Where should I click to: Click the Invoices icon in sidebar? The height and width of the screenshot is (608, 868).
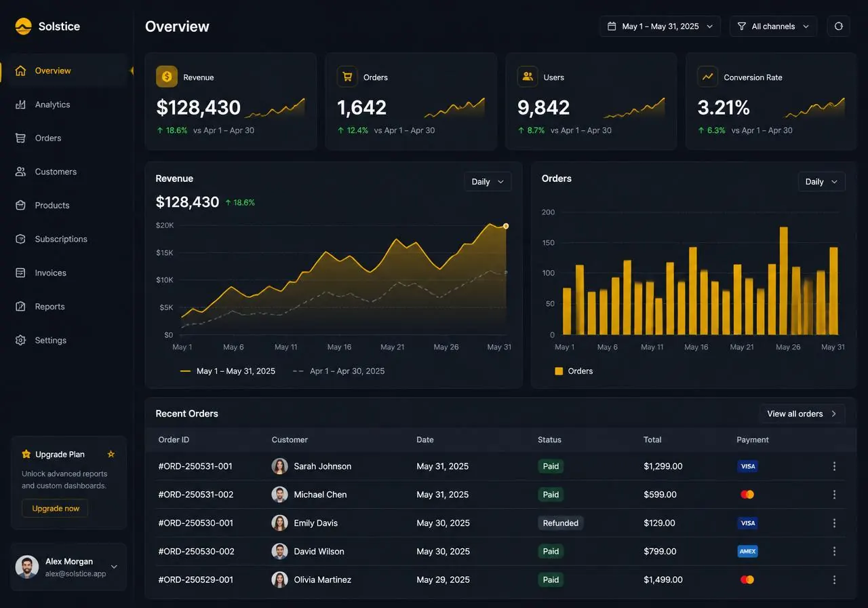click(20, 273)
